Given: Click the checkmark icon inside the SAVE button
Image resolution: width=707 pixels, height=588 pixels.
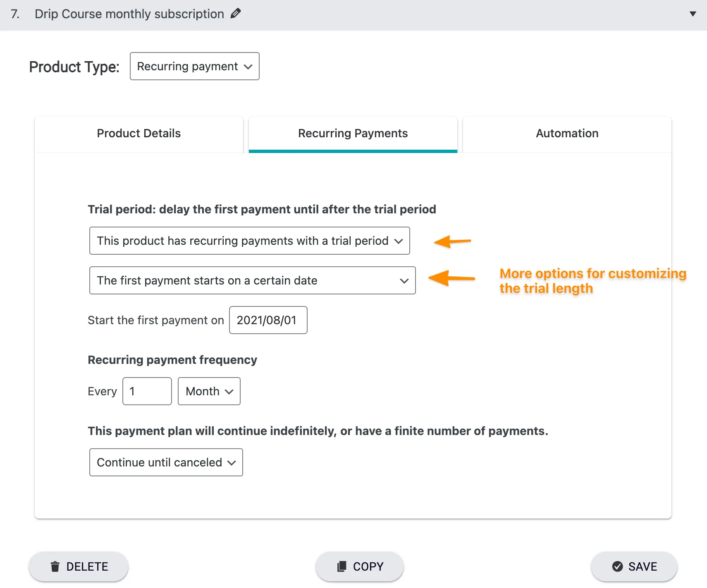Looking at the screenshot, I should click(x=617, y=566).
